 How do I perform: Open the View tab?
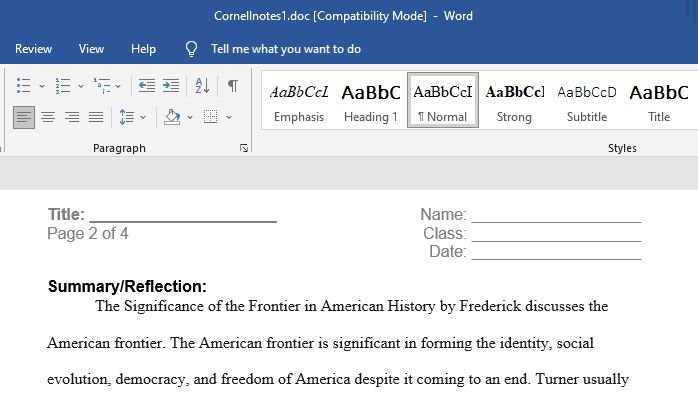pos(91,49)
